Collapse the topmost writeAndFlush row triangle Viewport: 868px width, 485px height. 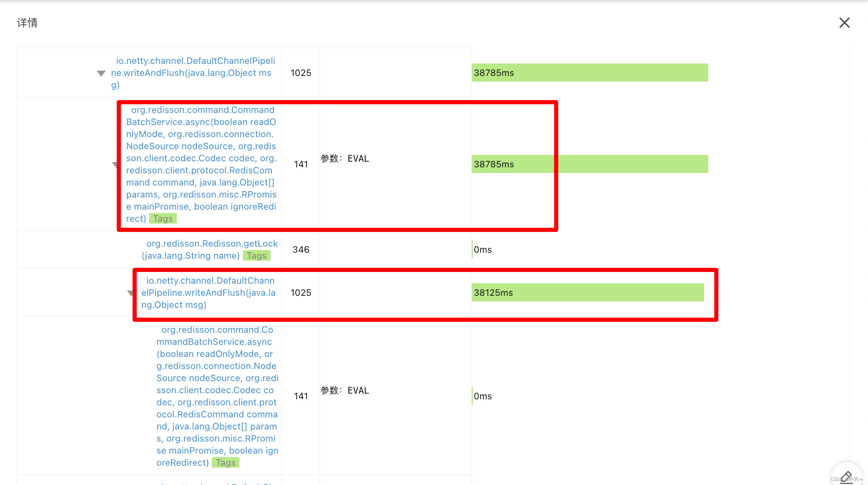pyautogui.click(x=101, y=73)
